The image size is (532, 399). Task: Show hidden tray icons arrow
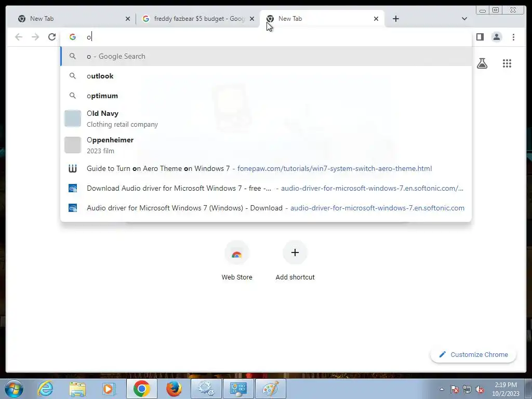click(x=442, y=389)
